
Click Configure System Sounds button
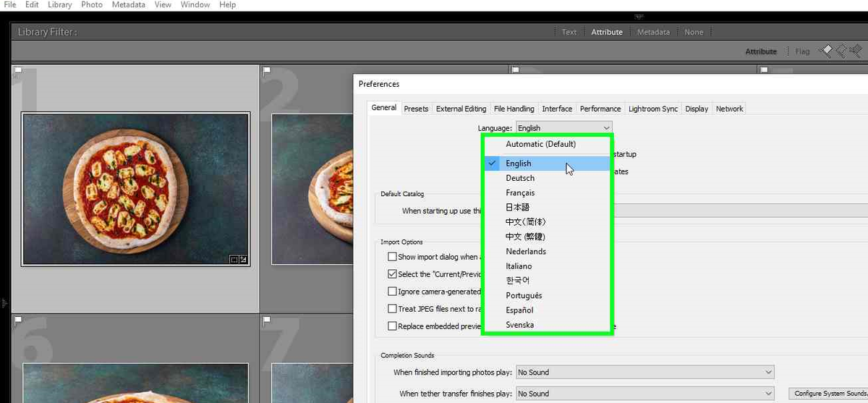[829, 394]
